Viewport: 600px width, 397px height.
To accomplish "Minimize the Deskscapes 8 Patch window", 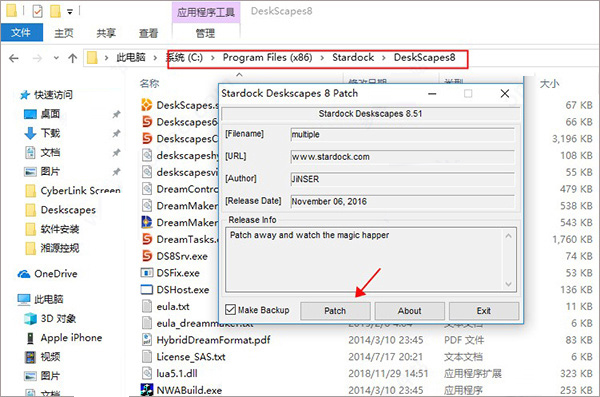I will [432, 94].
